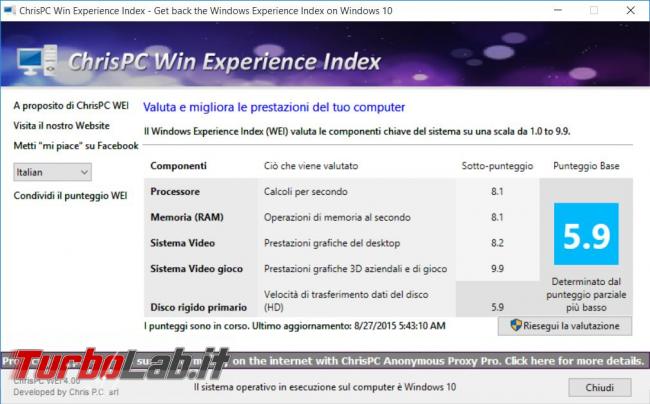Click the Valuta e migliora le prestazioni heading
Screen dimensions: 650x404
tap(274, 107)
